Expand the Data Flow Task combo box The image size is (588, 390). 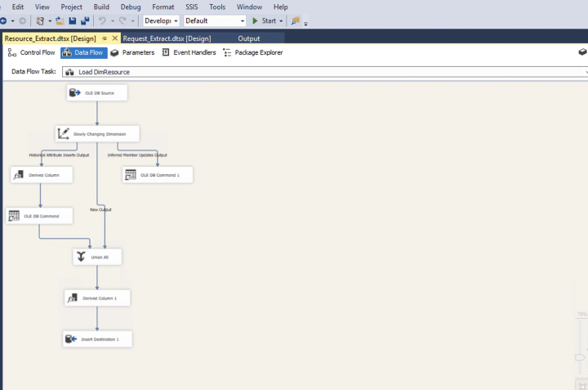[325, 72]
